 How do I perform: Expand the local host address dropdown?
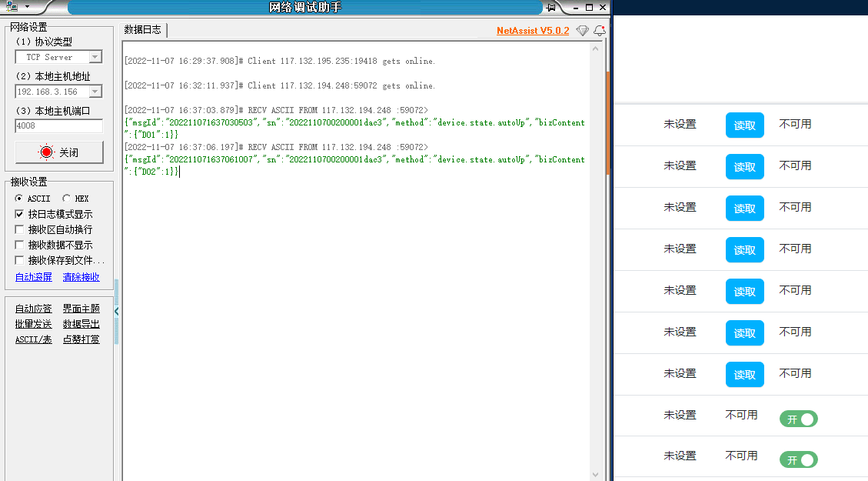coord(95,92)
